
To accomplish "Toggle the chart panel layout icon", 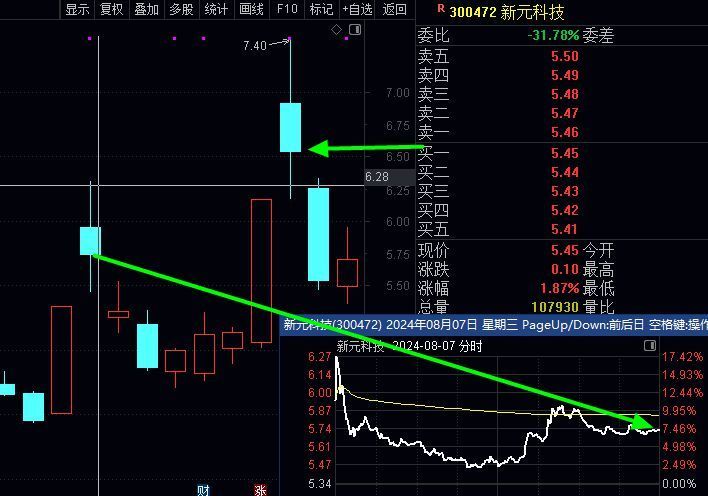I will [355, 30].
